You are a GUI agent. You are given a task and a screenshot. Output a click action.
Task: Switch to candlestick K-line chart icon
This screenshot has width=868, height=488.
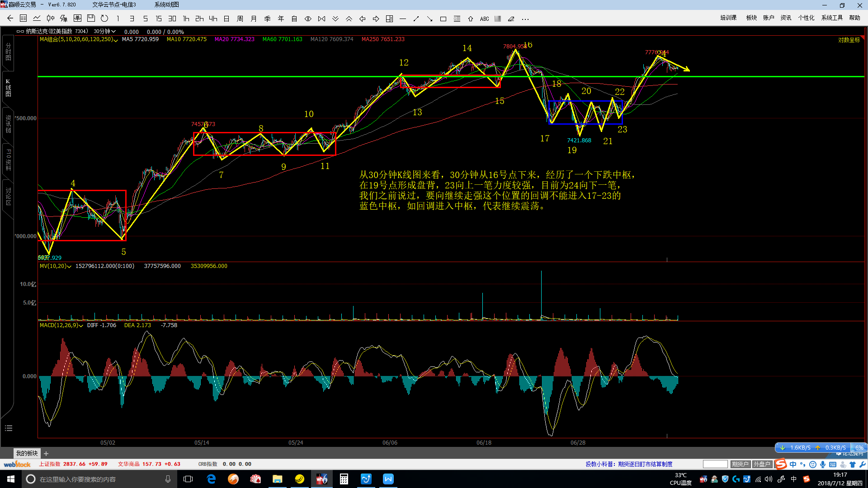[x=51, y=19]
